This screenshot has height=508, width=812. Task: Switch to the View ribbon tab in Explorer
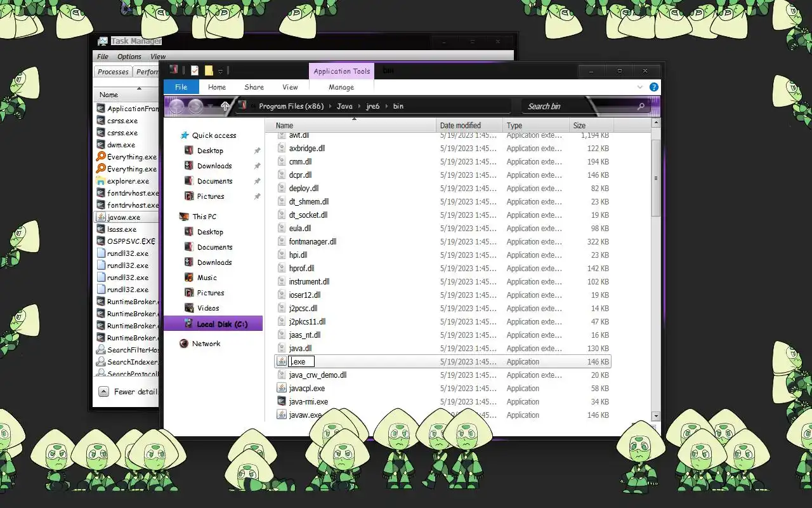click(x=291, y=87)
